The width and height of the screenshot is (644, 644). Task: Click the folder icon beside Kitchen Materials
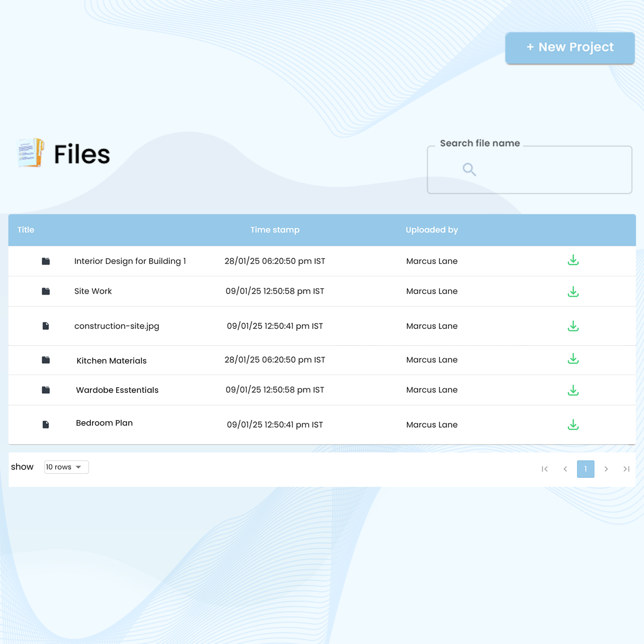[46, 360]
